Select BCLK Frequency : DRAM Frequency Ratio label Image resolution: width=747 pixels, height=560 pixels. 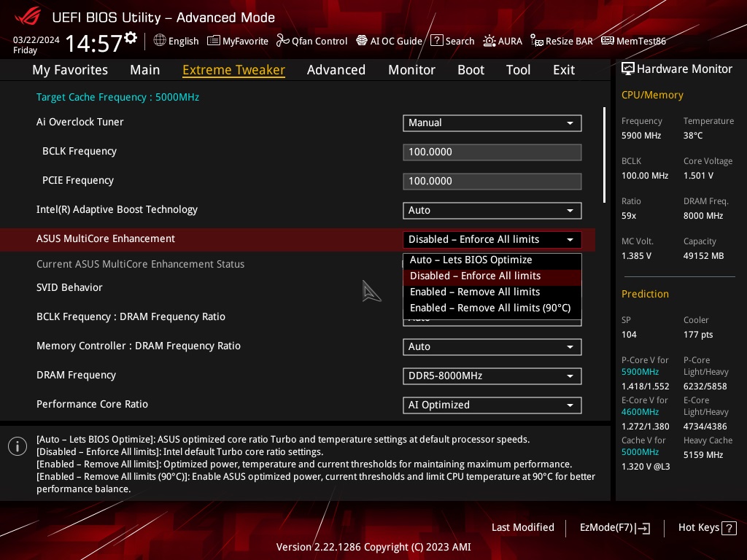[x=131, y=316]
